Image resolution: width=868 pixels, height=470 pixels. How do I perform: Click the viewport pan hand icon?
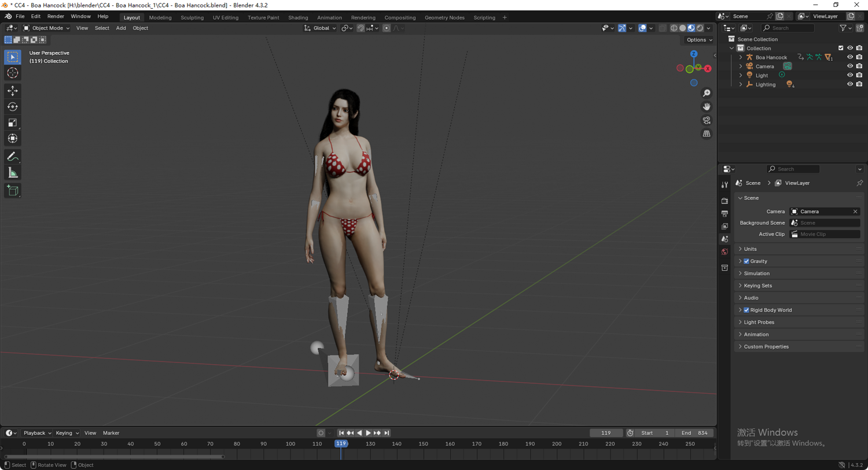pyautogui.click(x=707, y=106)
